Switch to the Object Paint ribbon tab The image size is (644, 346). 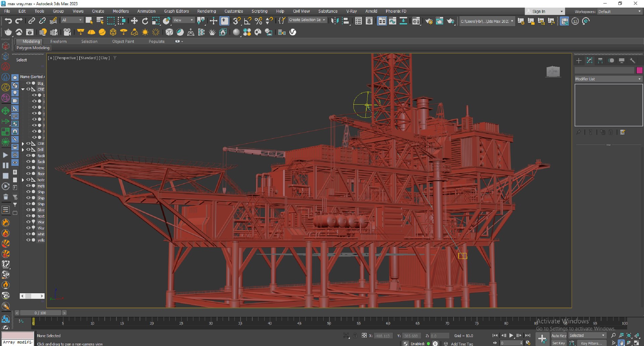coord(123,42)
